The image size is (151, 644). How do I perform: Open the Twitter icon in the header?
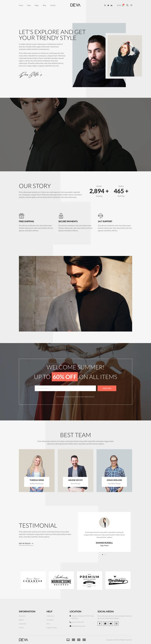coord(108,5)
